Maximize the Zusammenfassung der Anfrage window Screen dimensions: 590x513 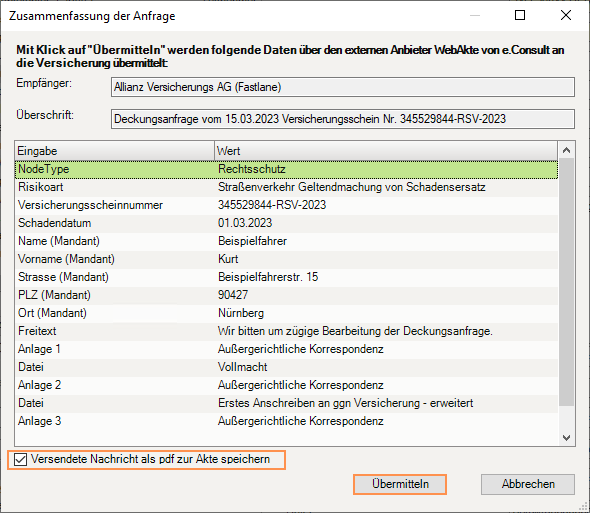point(520,15)
